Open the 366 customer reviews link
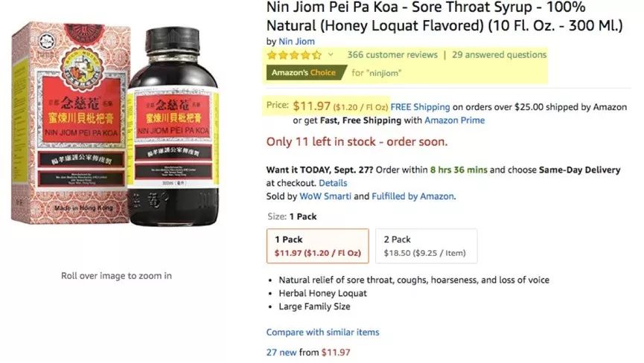 392,54
